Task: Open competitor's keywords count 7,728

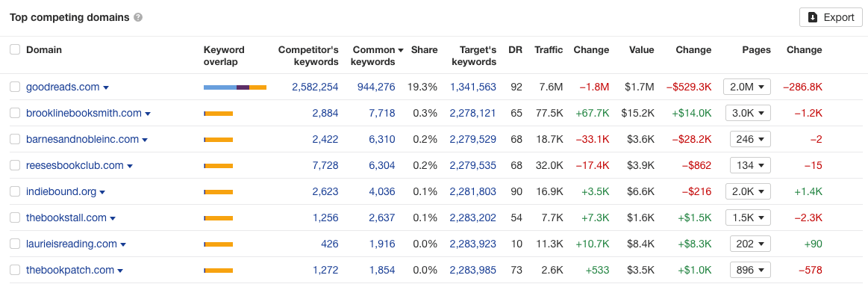Action: (325, 165)
